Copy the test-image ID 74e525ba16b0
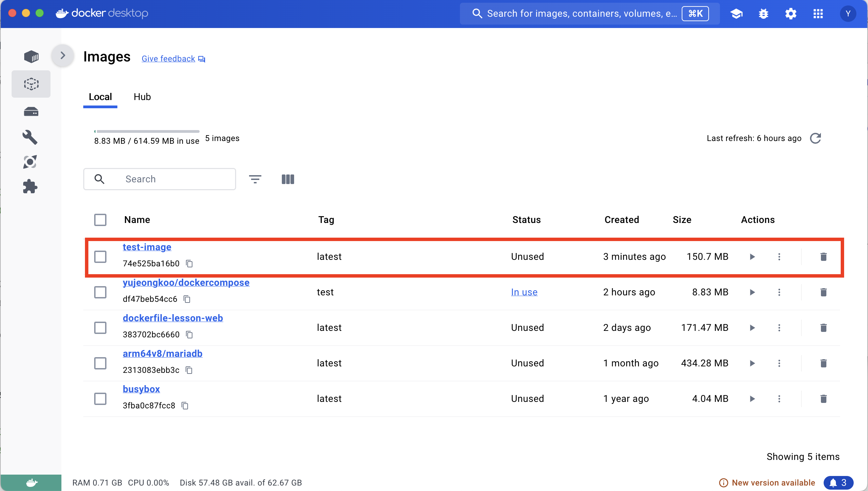The image size is (868, 491). (x=189, y=264)
